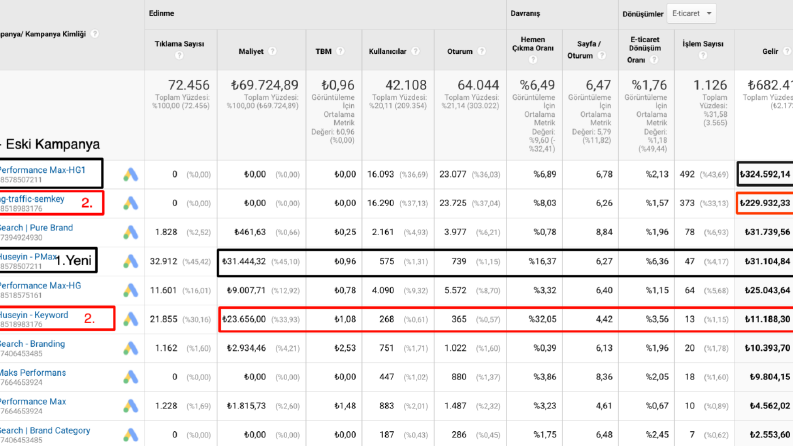Select total clicks value 72.456
The height and width of the screenshot is (446, 793).
point(189,85)
